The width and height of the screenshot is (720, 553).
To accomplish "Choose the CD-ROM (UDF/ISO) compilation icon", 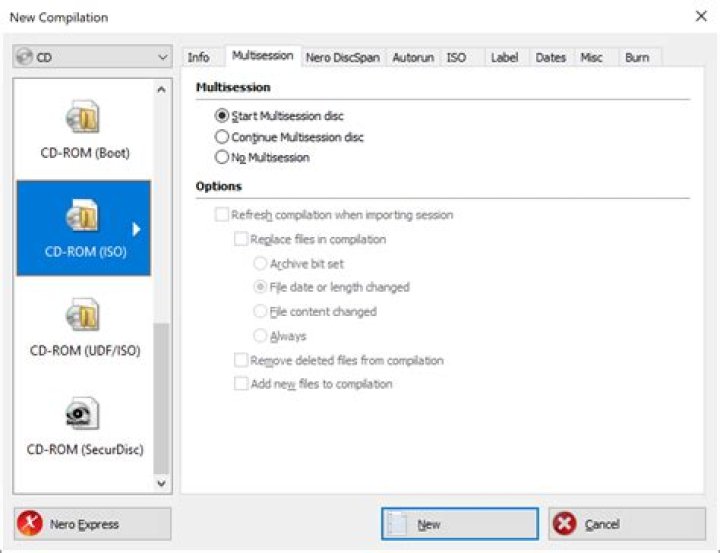I will click(84, 315).
